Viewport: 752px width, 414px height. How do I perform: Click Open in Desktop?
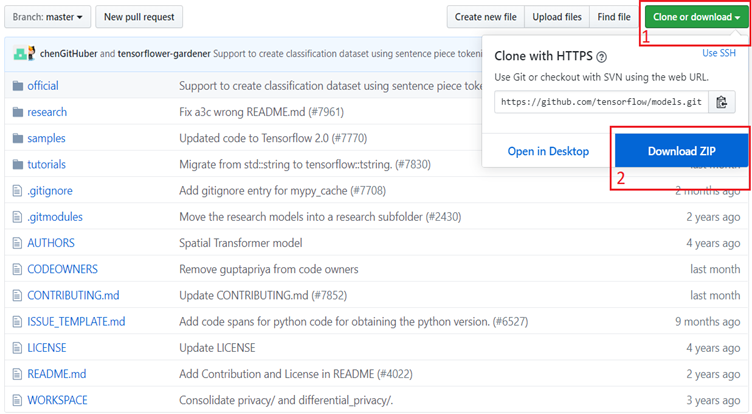[x=548, y=151]
